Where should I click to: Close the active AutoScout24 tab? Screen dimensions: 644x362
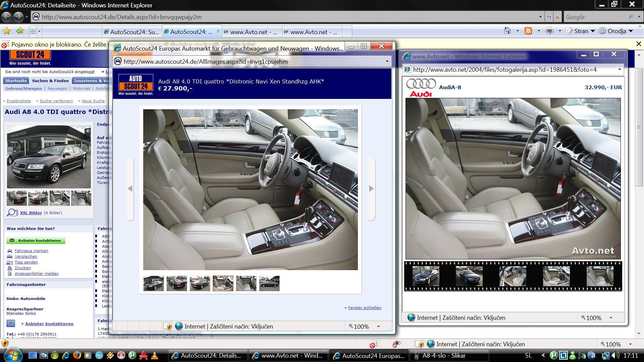[x=218, y=31]
